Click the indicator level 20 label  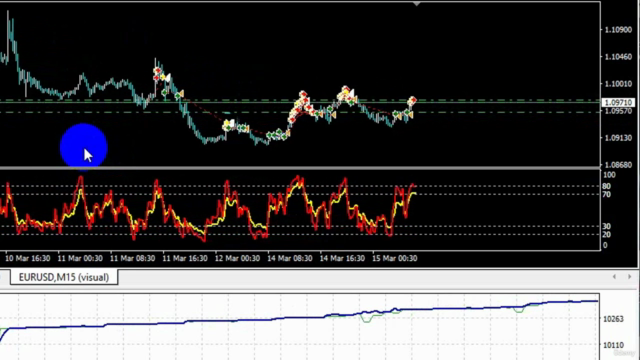click(x=607, y=234)
